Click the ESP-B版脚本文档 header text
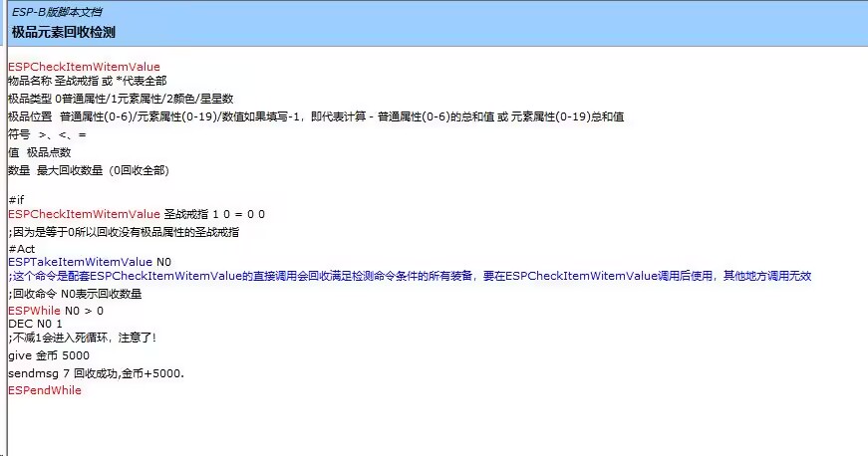868x456 pixels. coord(56,12)
